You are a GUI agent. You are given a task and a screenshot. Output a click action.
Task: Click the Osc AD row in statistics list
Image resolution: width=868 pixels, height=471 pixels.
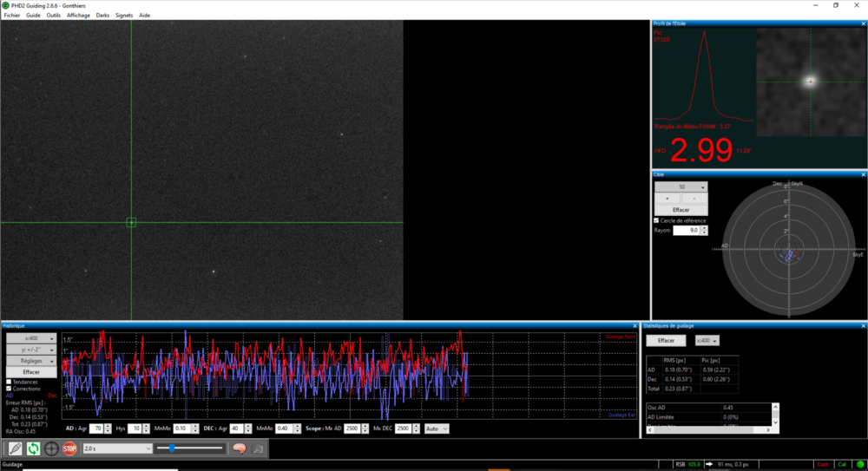[x=708, y=408]
